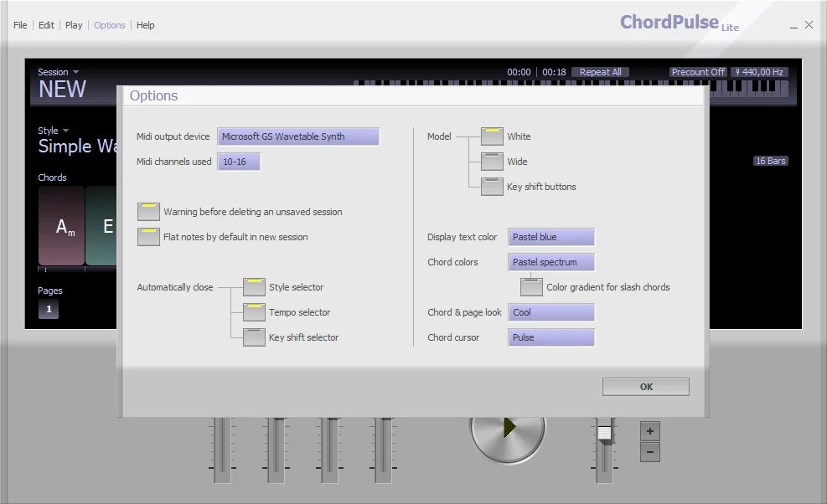Open Chord & page look Cool dropdown
The width and height of the screenshot is (827, 504).
click(x=551, y=312)
